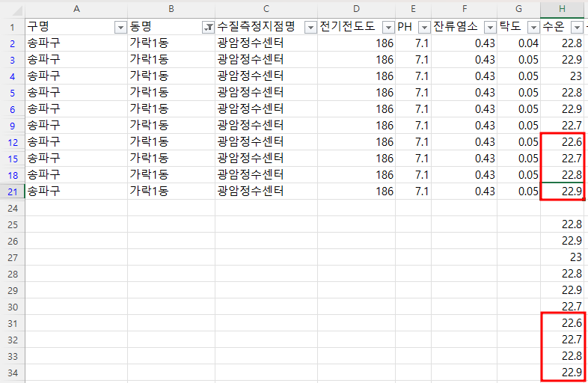
Task: Select column C header
Action: pos(266,9)
